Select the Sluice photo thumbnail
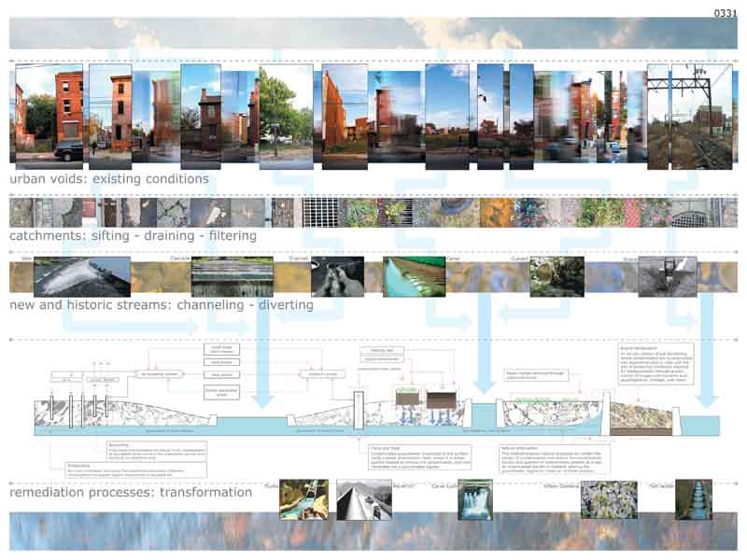Image resolution: width=747 pixels, height=560 pixels. pos(666,276)
